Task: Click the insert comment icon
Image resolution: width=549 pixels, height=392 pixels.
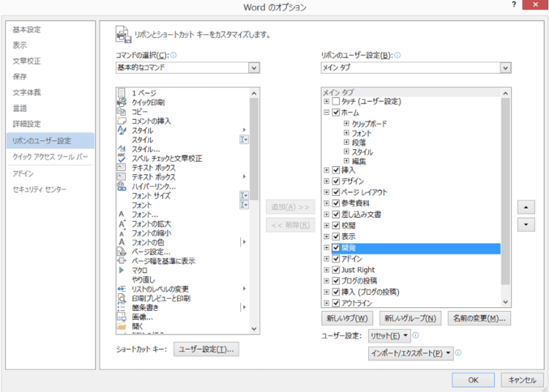Action: click(x=122, y=121)
